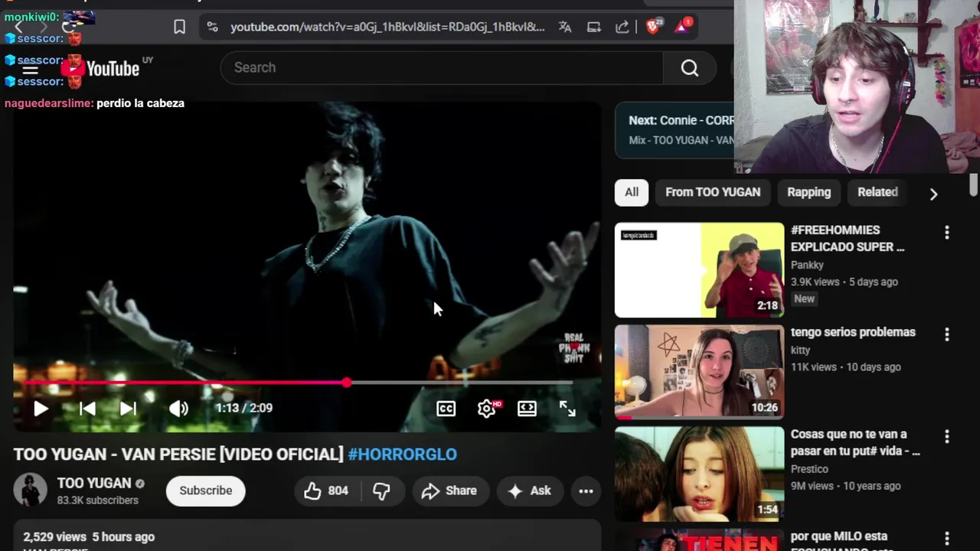This screenshot has width=980, height=551.
Task: Click the bookmark icon in browser toolbar
Action: click(179, 27)
